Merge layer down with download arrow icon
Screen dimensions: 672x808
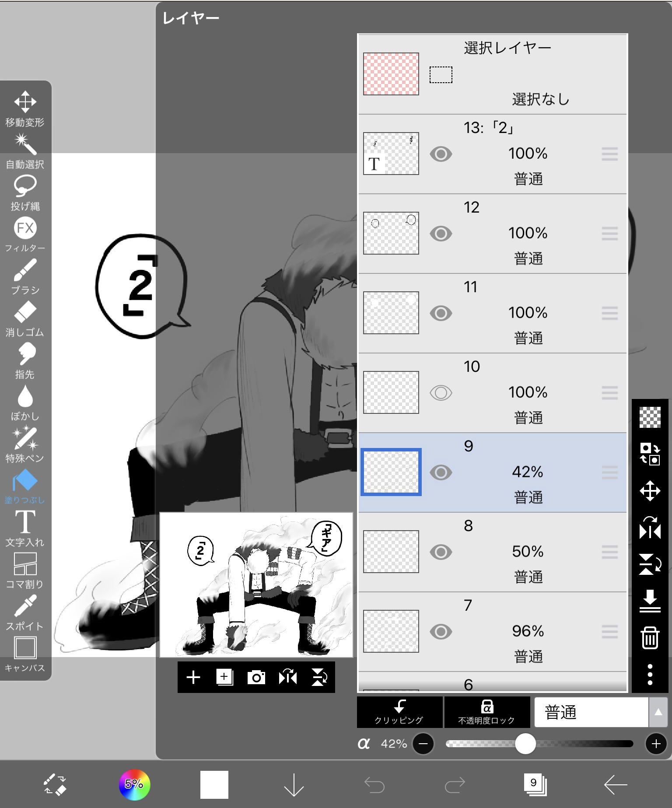[x=650, y=601]
